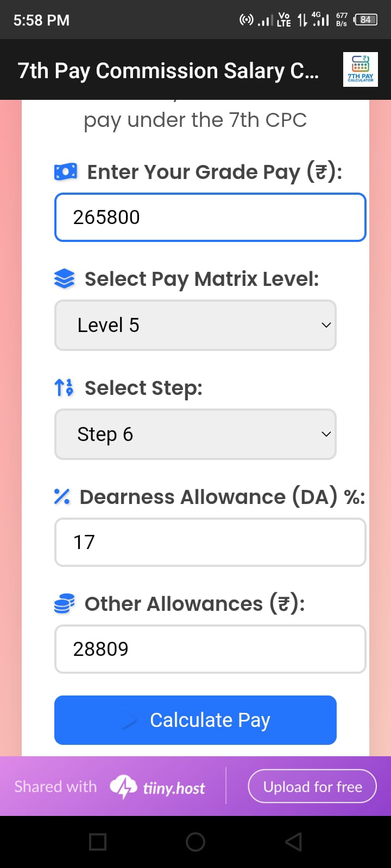The height and width of the screenshot is (868, 391).
Task: Tap the Android back navigation button
Action: [293, 842]
